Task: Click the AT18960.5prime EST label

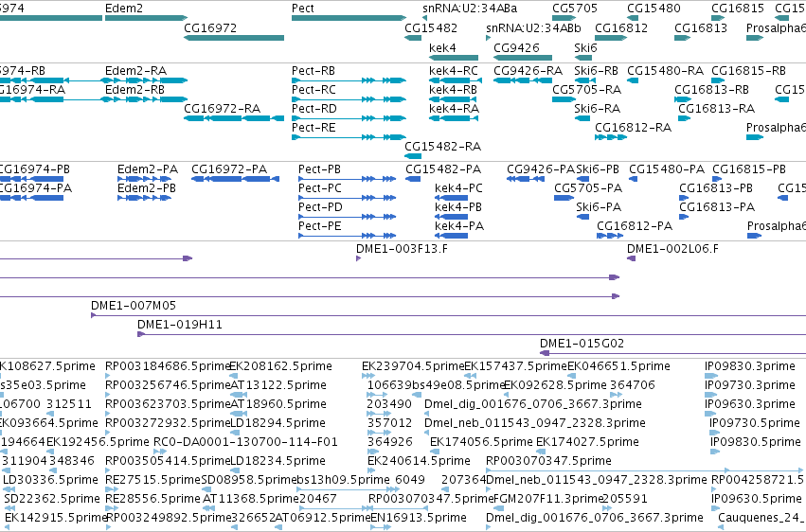Action: coord(278,404)
